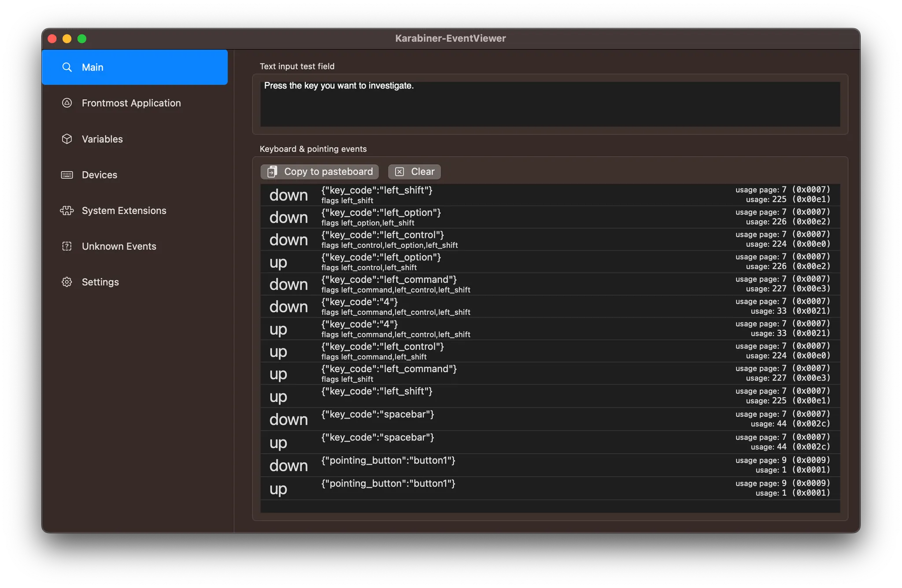Switch to the Devices section

pos(100,175)
